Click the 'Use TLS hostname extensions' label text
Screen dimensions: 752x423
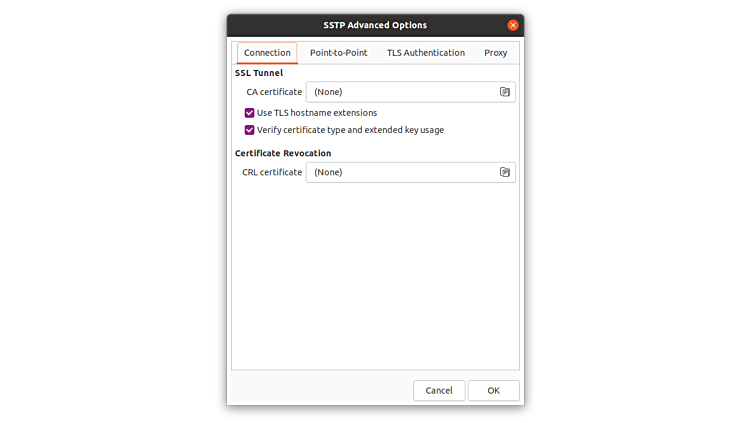(x=317, y=113)
